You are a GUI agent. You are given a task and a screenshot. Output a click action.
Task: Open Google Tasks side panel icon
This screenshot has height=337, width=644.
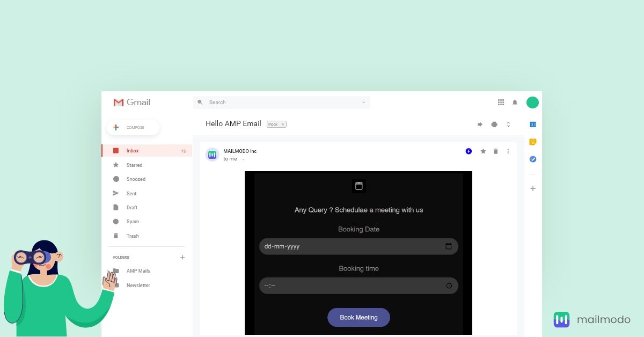coord(532,159)
